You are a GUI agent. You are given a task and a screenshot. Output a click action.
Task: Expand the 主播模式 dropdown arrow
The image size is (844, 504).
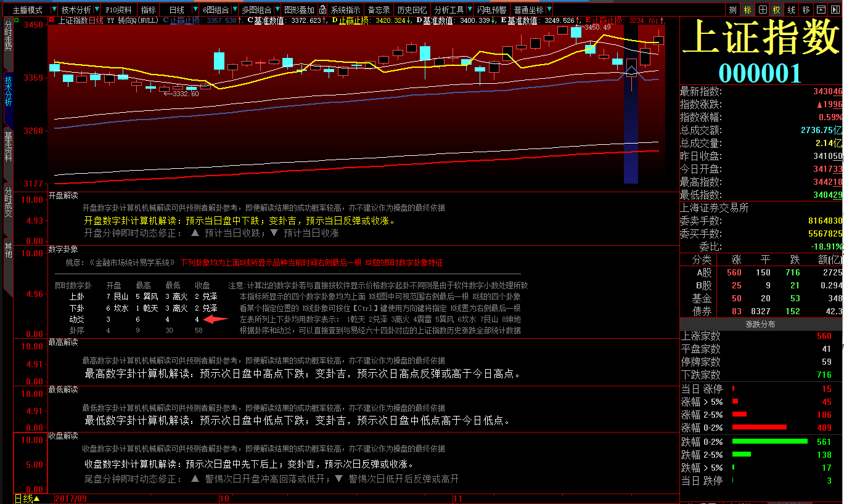(x=54, y=10)
